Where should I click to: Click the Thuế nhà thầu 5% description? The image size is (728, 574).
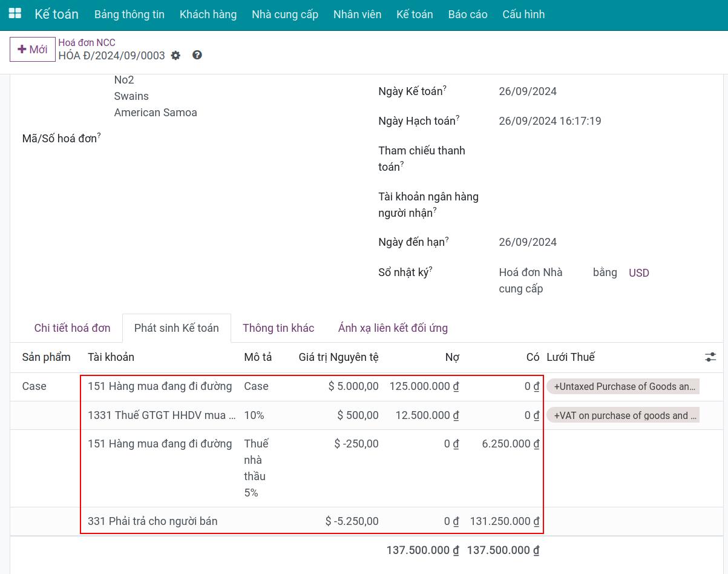pyautogui.click(x=257, y=469)
